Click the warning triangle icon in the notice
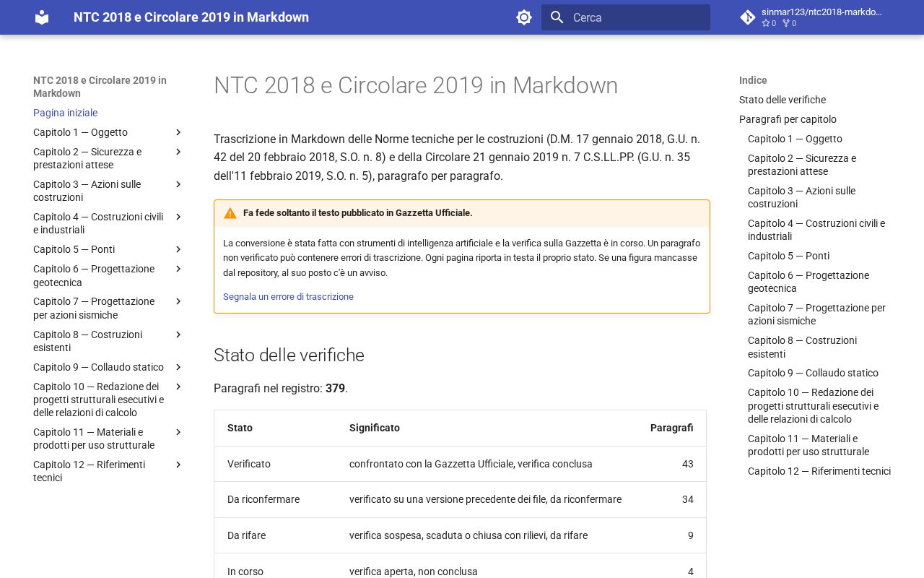 click(230, 213)
